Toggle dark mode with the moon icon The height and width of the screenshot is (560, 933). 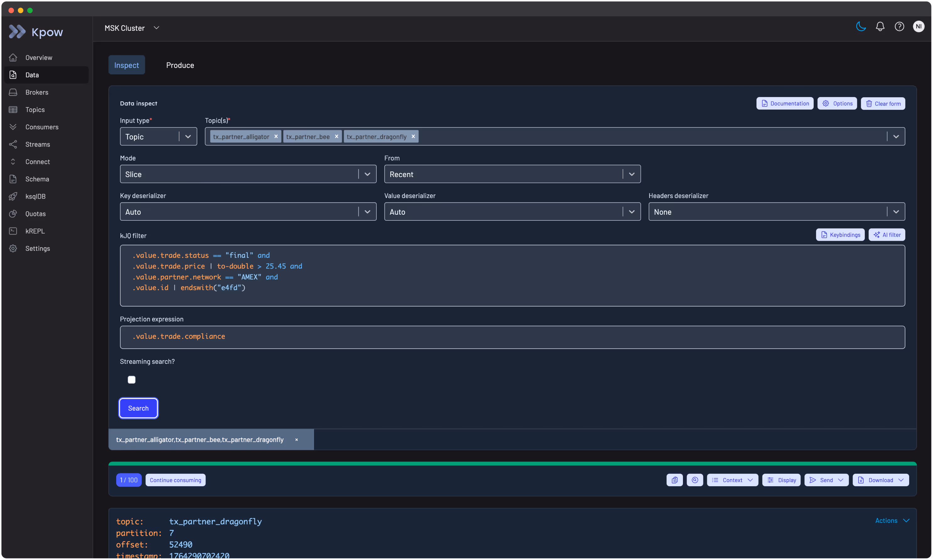tap(861, 26)
